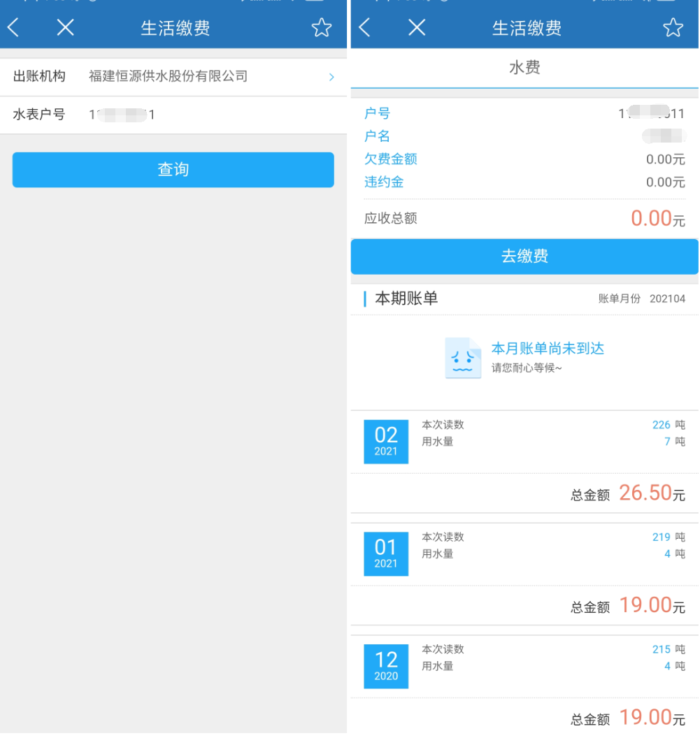Tap 账单月份 202104 label
The width and height of the screenshot is (700, 738).
[x=641, y=299]
